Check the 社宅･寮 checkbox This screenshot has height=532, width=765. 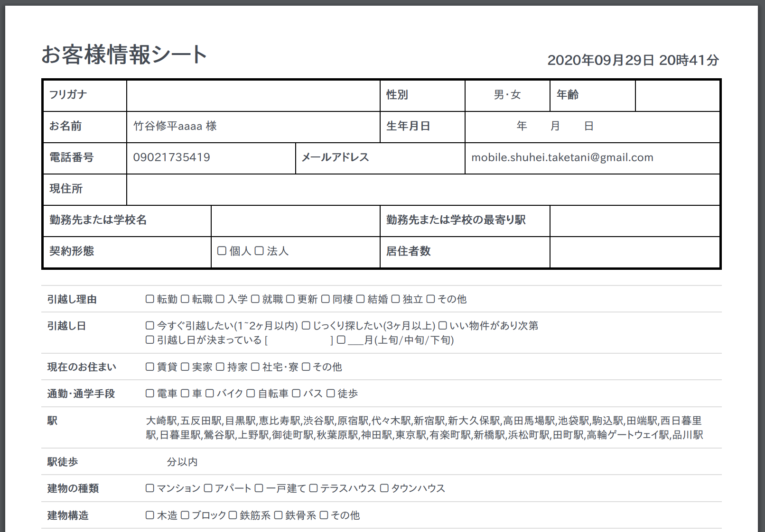[255, 367]
